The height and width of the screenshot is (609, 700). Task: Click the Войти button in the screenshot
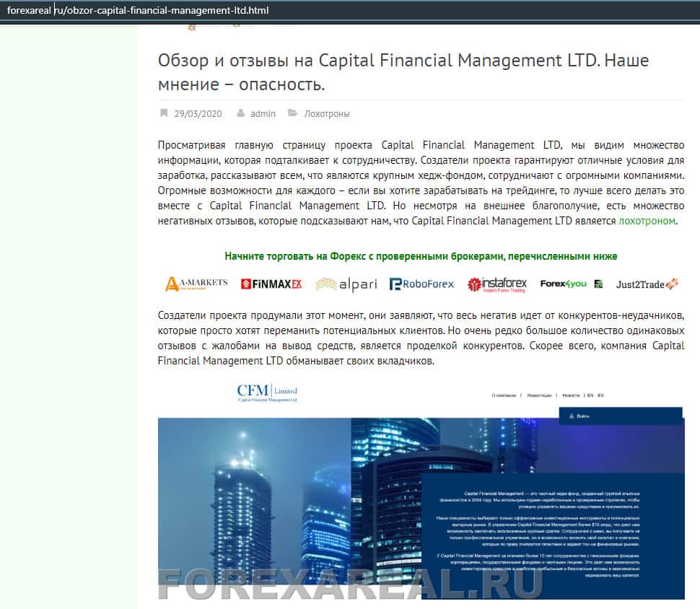pyautogui.click(x=621, y=416)
